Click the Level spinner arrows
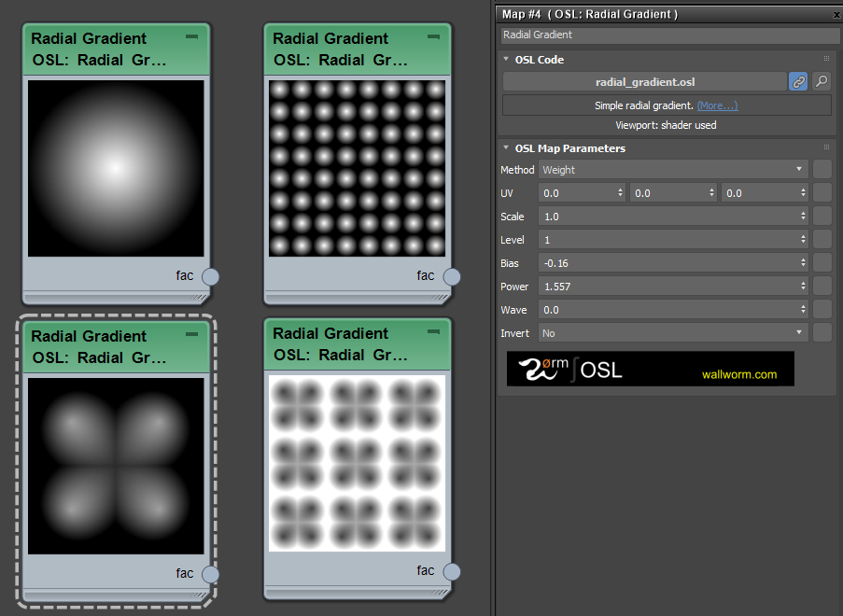Viewport: 843px width, 616px height. coord(803,239)
